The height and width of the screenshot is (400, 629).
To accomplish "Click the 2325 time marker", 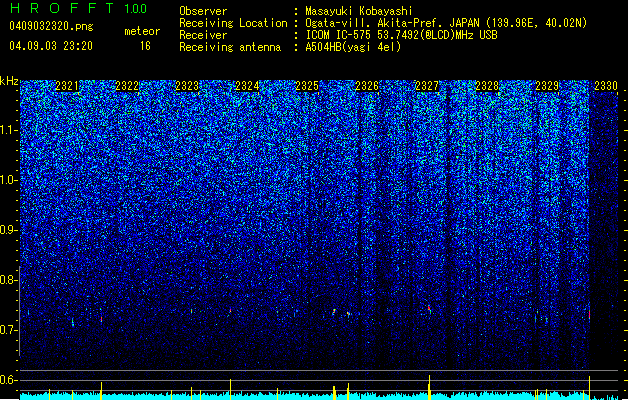I will coord(307,86).
